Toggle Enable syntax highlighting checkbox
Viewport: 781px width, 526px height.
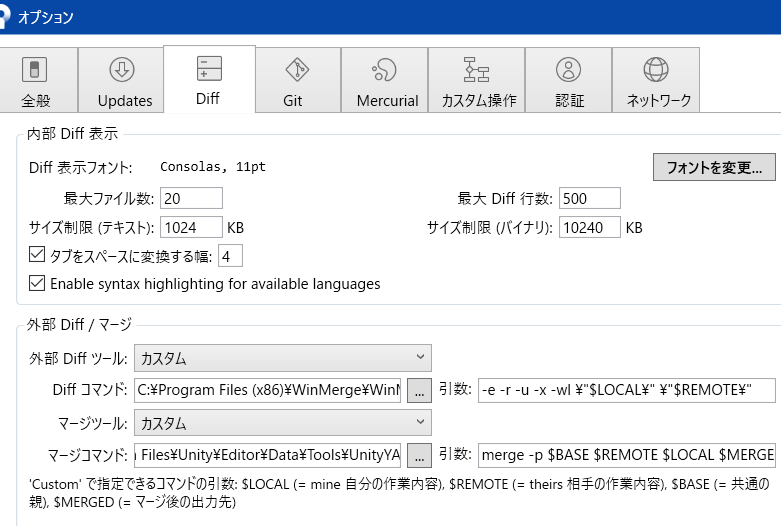[37, 283]
